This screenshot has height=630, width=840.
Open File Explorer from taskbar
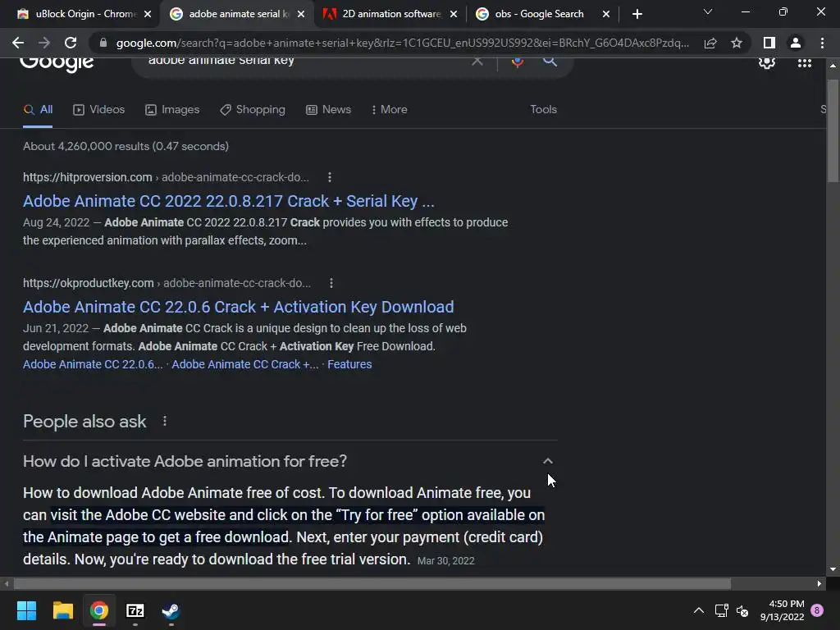click(62, 610)
